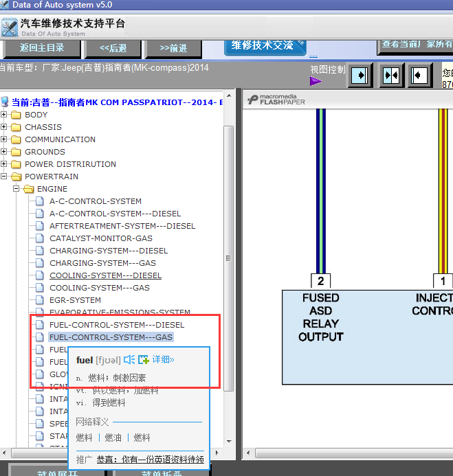This screenshot has width=453, height=476.
Task: Open 详细» link in dictionary popup
Action: (x=163, y=360)
